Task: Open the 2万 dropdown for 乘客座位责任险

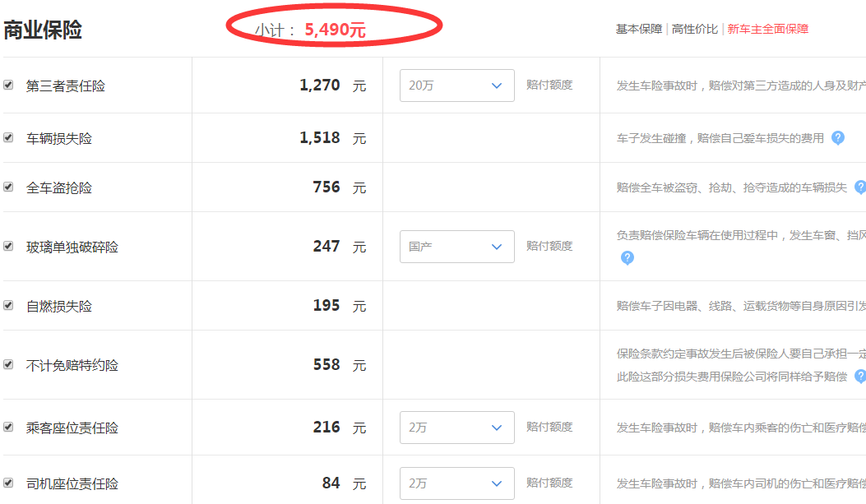Action: [x=456, y=428]
